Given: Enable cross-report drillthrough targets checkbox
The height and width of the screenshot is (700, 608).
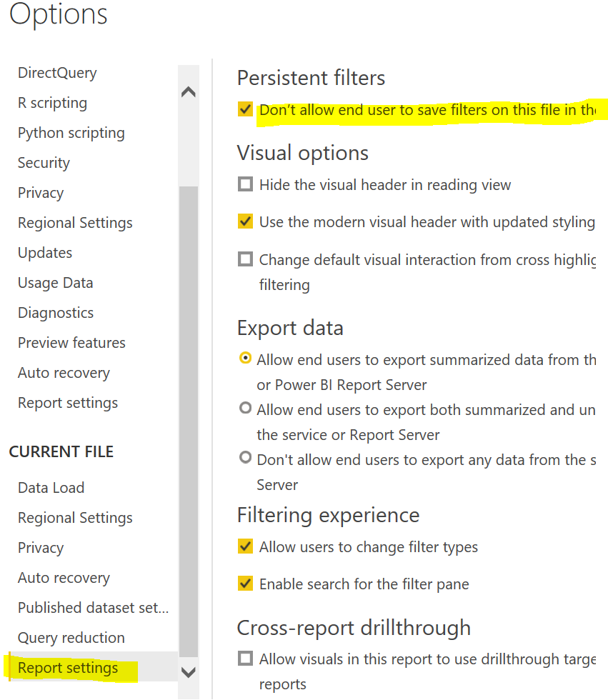Looking at the screenshot, I should (x=245, y=658).
